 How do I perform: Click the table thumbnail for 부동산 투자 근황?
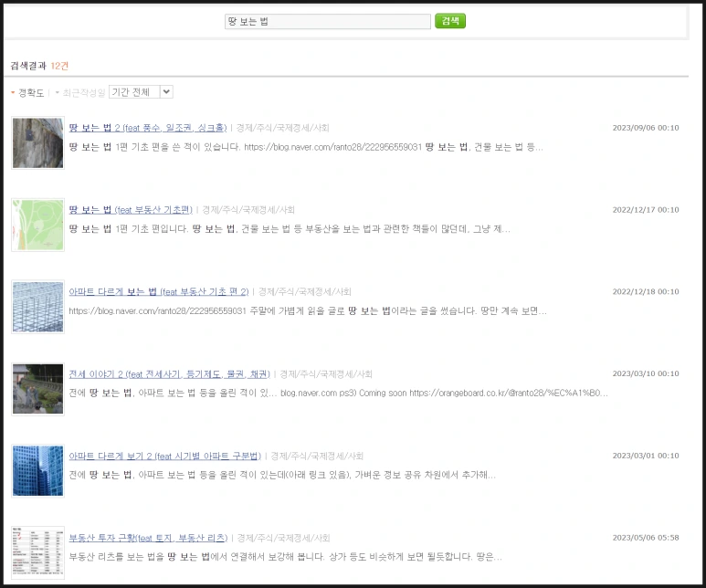click(x=37, y=553)
